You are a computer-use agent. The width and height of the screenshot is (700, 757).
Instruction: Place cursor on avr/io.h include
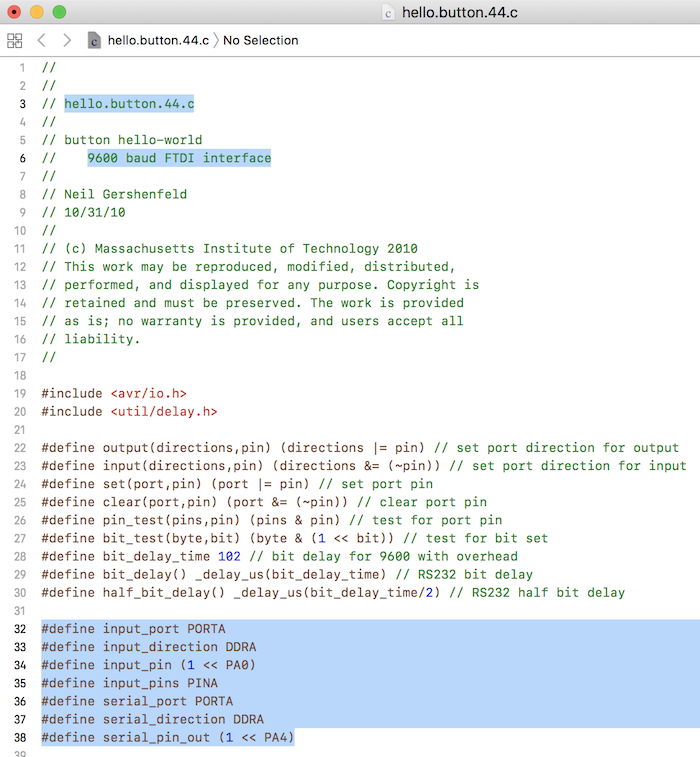coord(149,393)
